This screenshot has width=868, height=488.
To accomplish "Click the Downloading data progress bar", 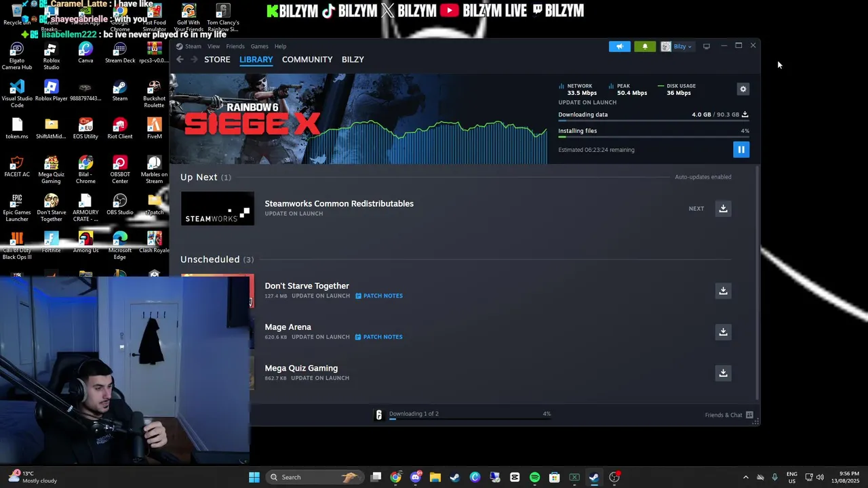I will tap(653, 121).
